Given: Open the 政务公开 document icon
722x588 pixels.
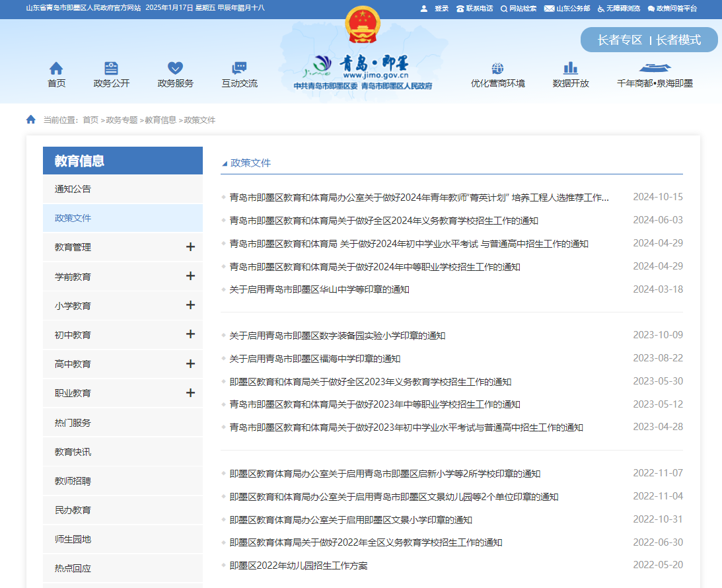Looking at the screenshot, I should 111,68.
